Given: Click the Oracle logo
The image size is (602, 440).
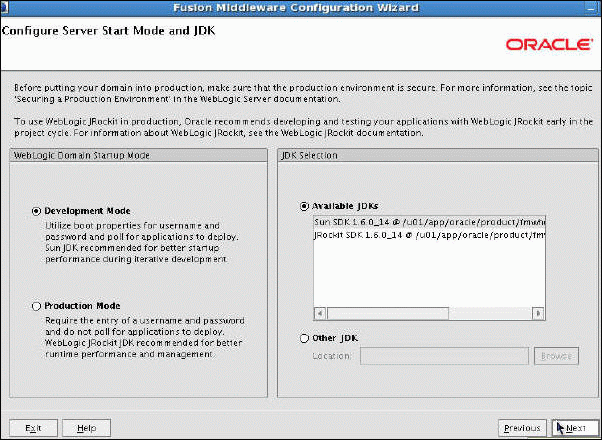Looking at the screenshot, I should [x=549, y=45].
